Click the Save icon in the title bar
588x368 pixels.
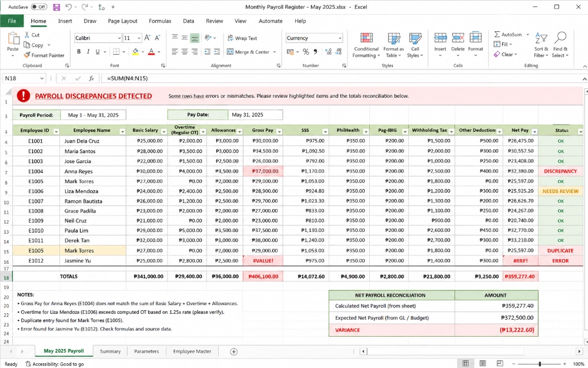[x=56, y=6]
